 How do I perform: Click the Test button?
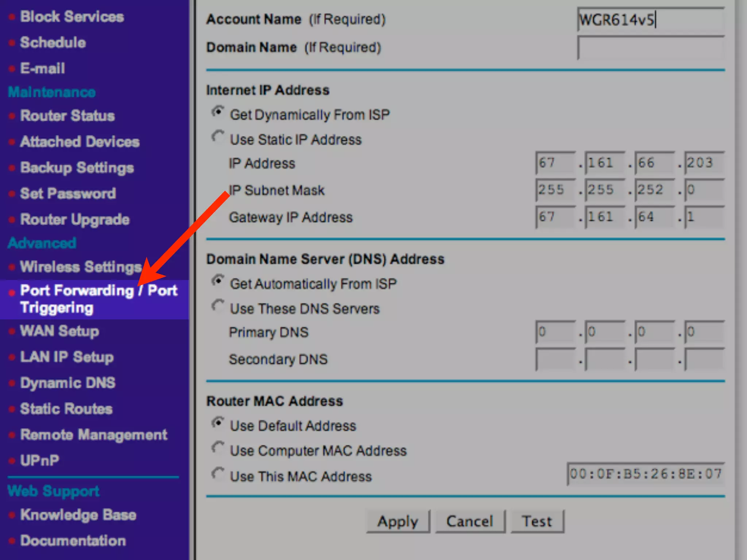(537, 521)
